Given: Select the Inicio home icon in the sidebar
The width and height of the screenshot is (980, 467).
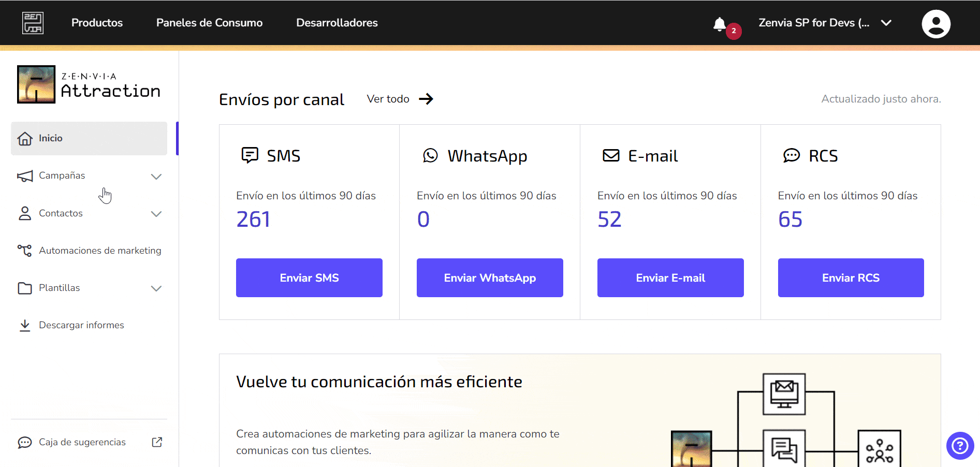Looking at the screenshot, I should pos(25,138).
